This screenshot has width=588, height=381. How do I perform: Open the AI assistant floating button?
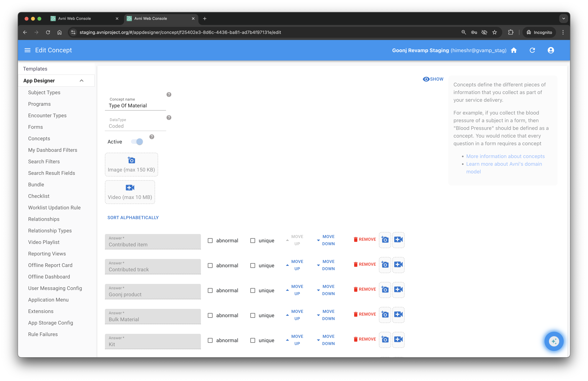point(554,341)
